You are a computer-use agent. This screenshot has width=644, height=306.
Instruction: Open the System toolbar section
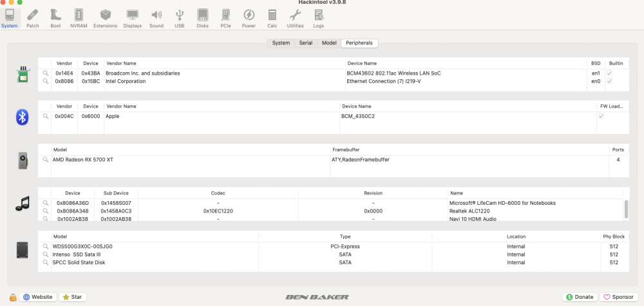pyautogui.click(x=10, y=19)
